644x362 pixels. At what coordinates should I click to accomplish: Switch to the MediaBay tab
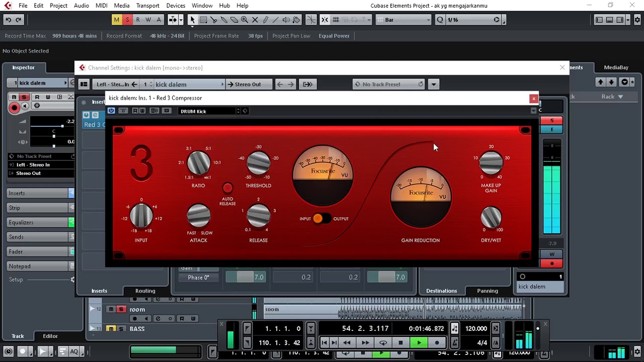click(616, 67)
